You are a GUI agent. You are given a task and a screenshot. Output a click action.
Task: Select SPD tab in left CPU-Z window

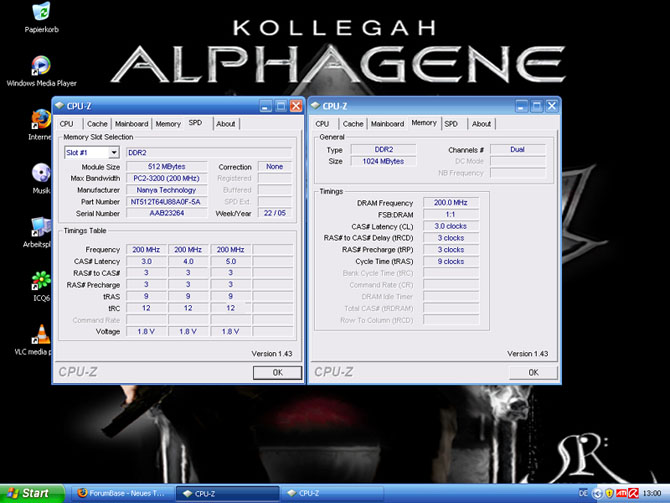click(195, 123)
